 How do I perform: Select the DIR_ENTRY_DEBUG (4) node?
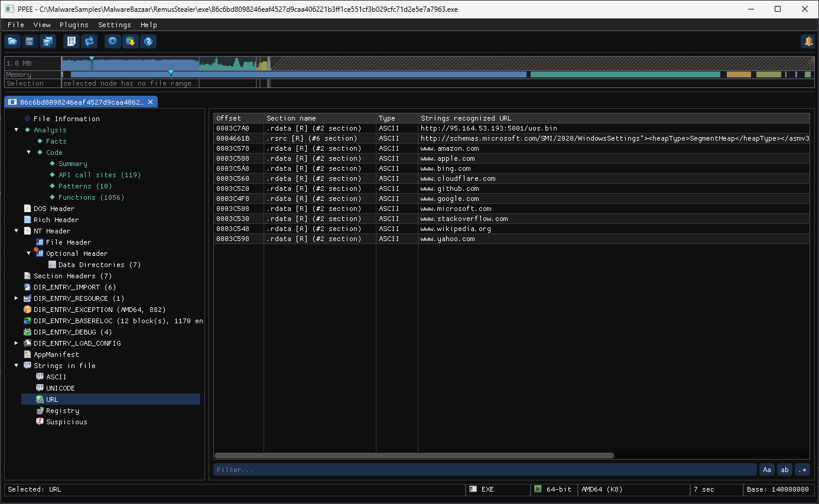(73, 332)
